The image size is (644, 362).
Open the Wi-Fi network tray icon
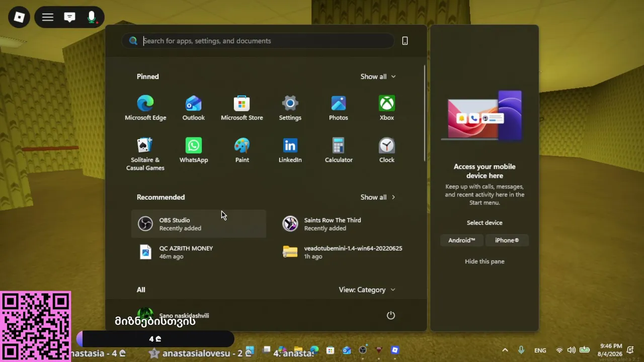(x=559, y=350)
